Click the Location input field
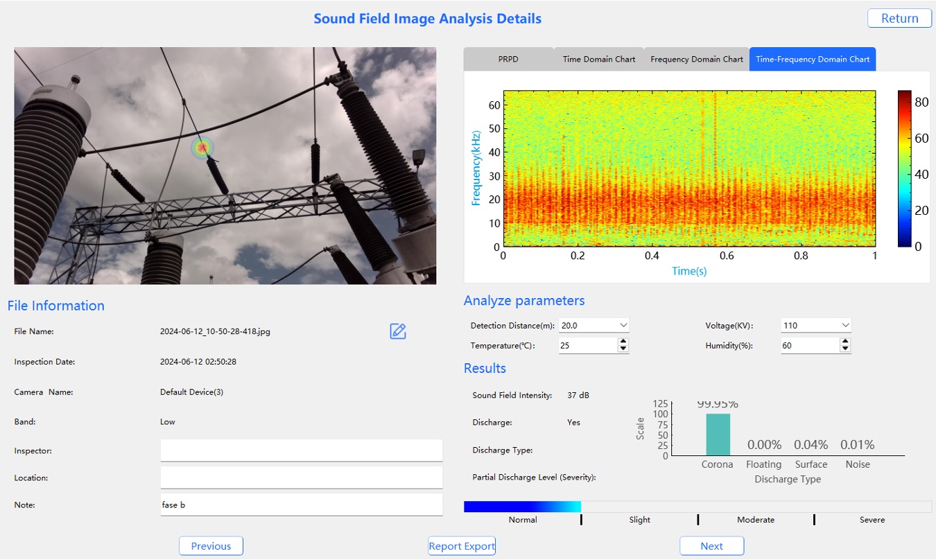 pyautogui.click(x=301, y=478)
